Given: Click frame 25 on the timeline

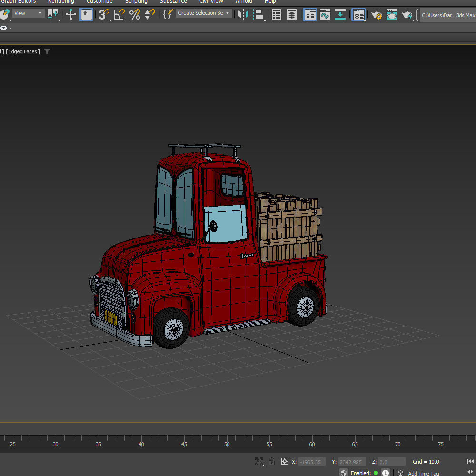Looking at the screenshot, I should coord(13,444).
